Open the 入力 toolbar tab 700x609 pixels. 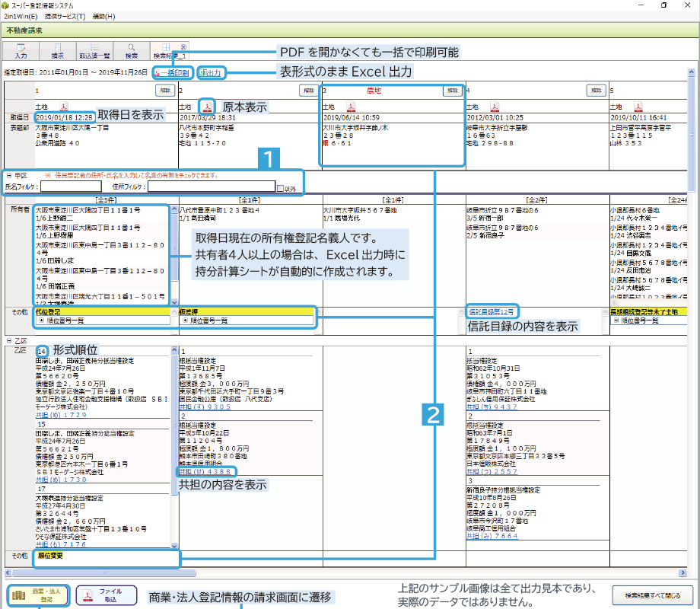point(21,51)
